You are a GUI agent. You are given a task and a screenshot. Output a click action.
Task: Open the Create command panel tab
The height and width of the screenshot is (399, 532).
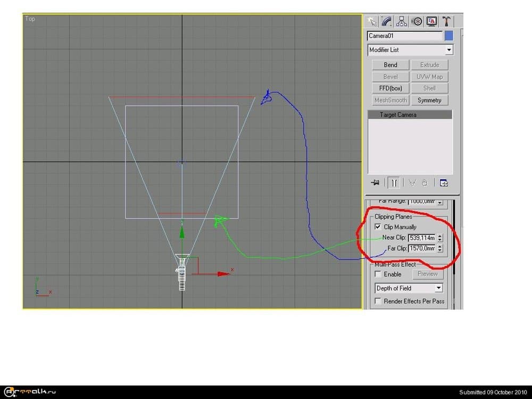(372, 21)
